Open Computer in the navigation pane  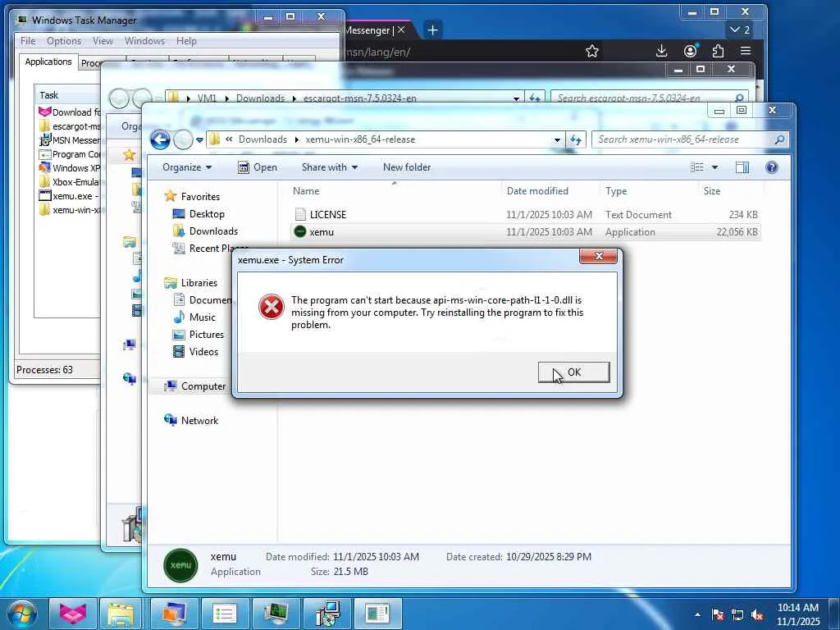pyautogui.click(x=203, y=386)
